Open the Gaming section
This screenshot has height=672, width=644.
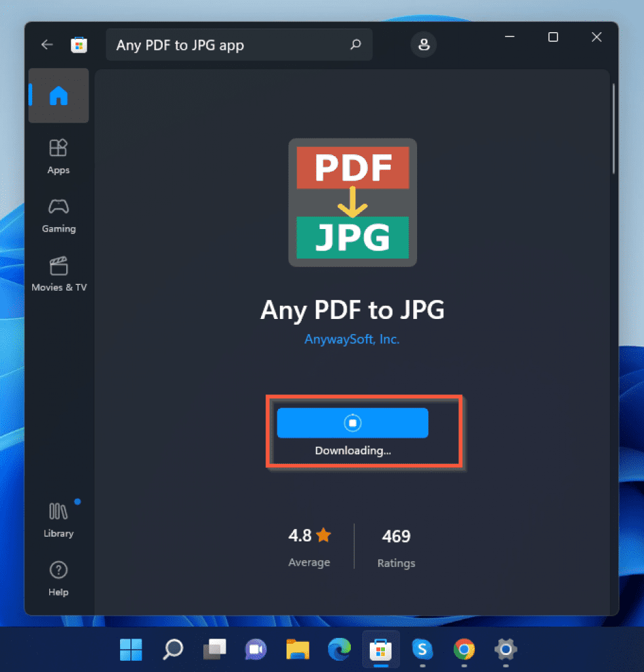[58, 216]
